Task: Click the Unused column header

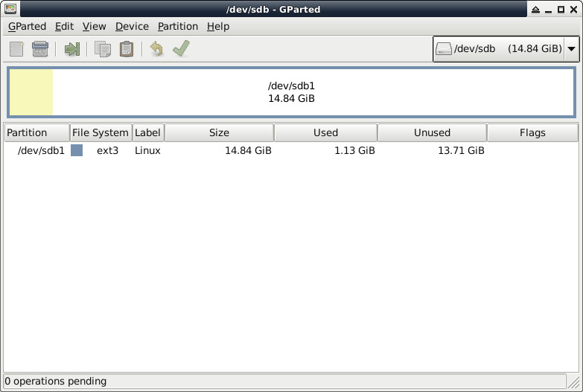Action: 433,132
